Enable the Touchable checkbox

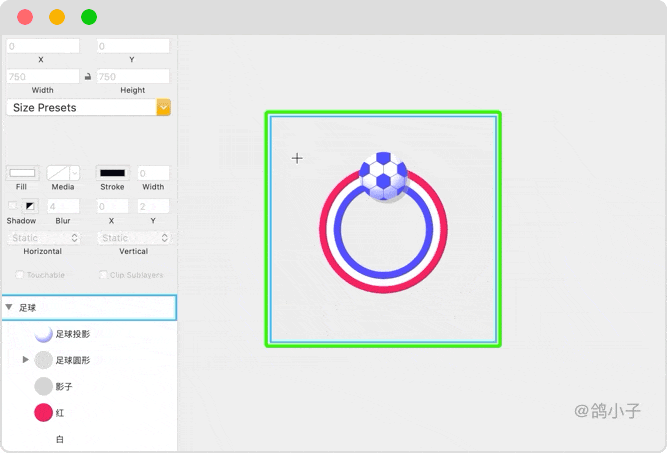(x=20, y=275)
